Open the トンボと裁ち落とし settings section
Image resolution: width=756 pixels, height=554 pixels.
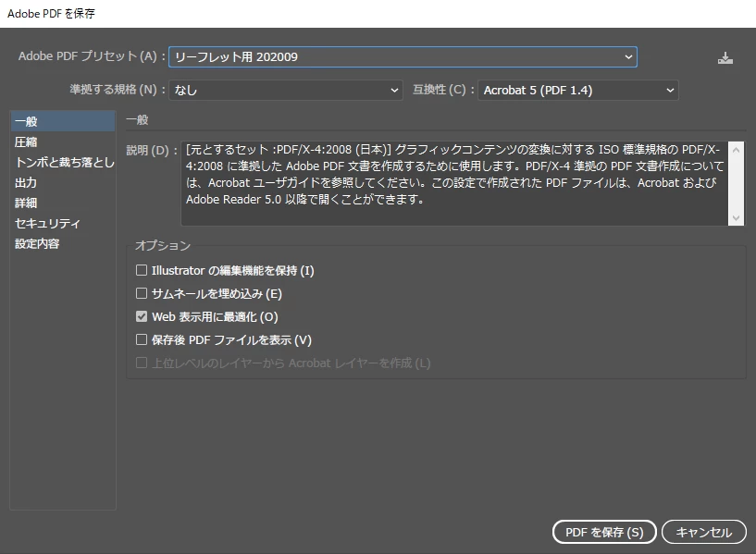click(63, 162)
